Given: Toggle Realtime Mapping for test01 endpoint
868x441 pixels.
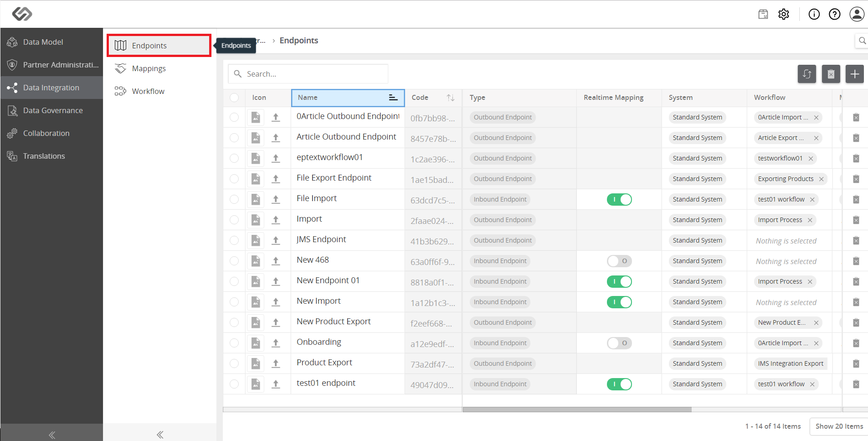Looking at the screenshot, I should coord(619,384).
